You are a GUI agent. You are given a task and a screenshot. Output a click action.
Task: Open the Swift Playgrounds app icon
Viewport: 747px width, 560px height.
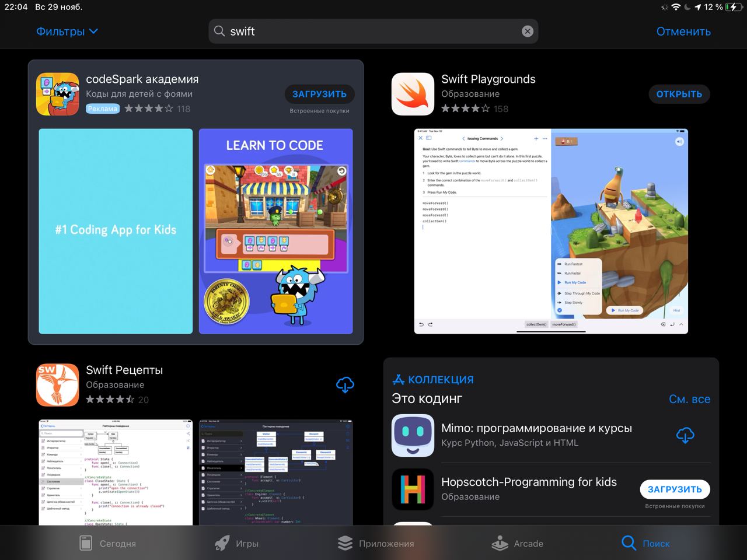click(413, 94)
